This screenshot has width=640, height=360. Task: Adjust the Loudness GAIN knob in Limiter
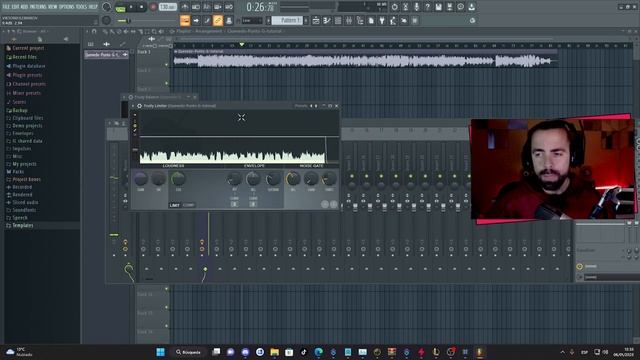[141, 179]
